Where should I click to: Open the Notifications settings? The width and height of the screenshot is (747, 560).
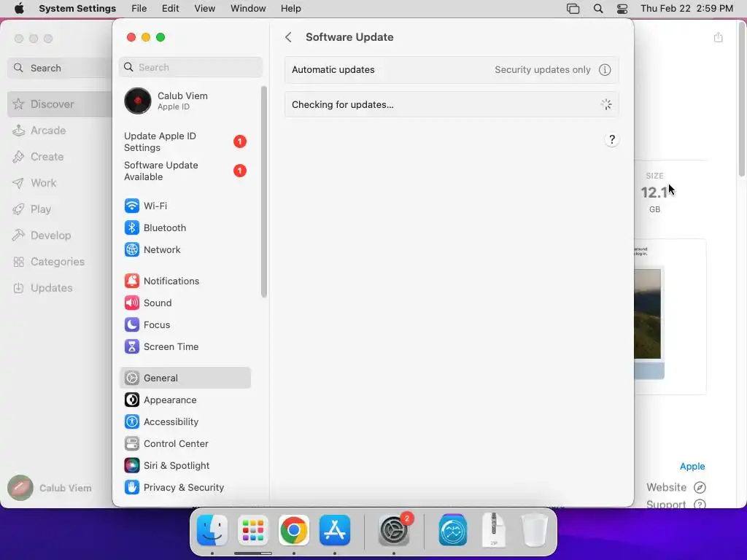tap(185, 281)
